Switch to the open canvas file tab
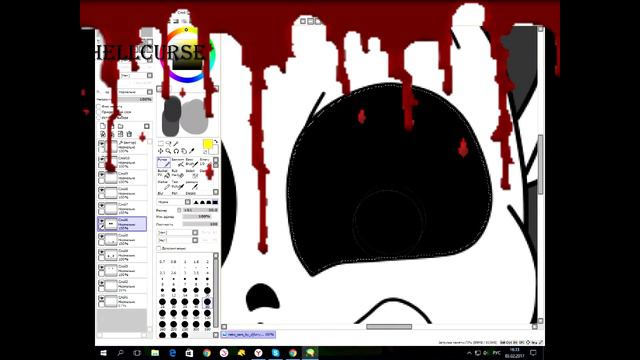The image size is (640, 360). 248,335
